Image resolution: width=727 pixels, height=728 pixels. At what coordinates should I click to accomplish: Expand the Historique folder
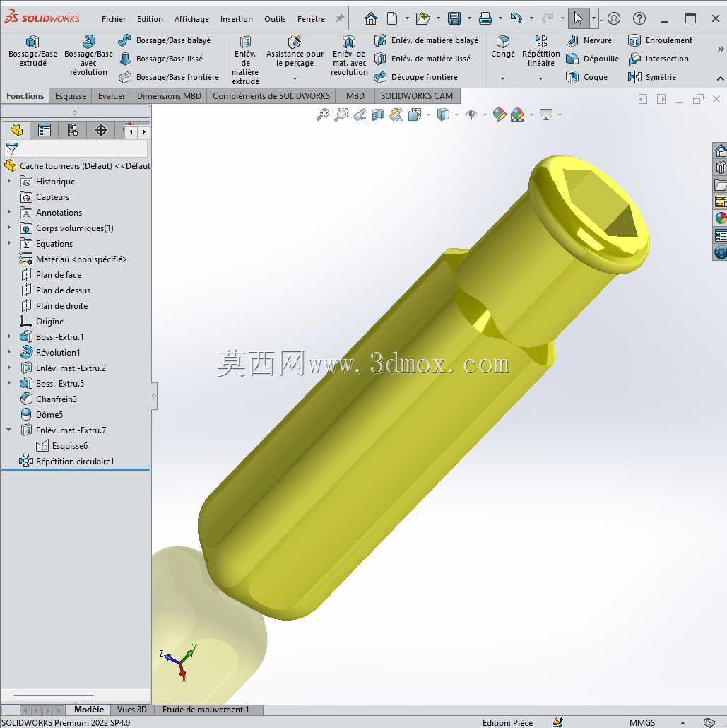[x=8, y=181]
